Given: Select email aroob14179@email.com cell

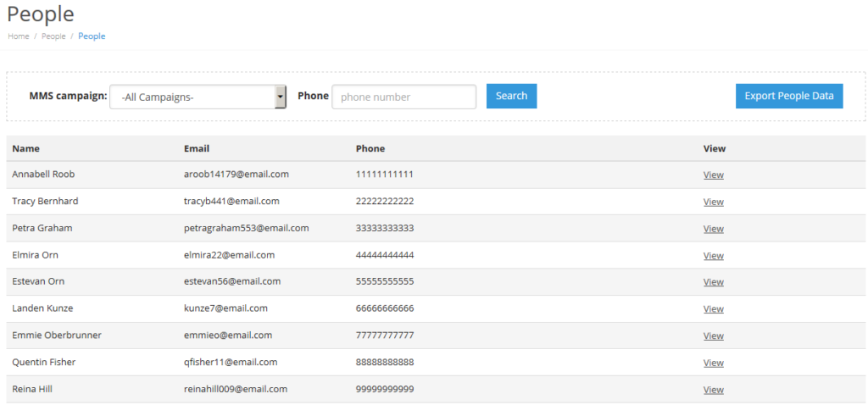Looking at the screenshot, I should pyautogui.click(x=236, y=175).
